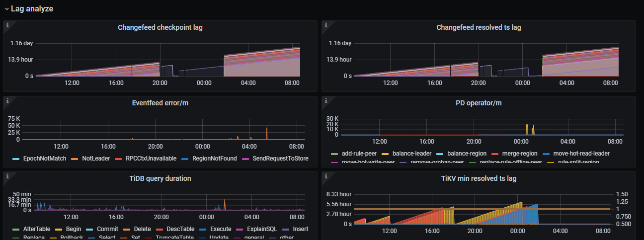Open info icon on Changefeed resolved ts lag panel
The height and width of the screenshot is (240, 644).
pos(325,25)
